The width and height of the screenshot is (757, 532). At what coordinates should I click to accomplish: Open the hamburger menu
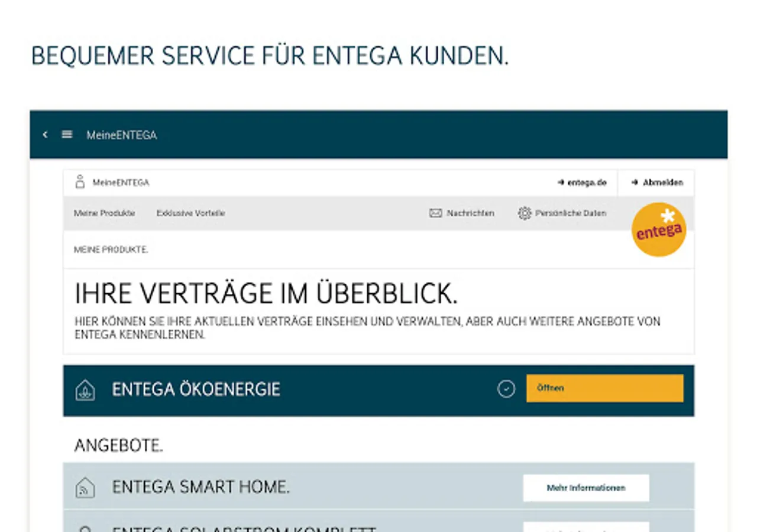tap(67, 135)
